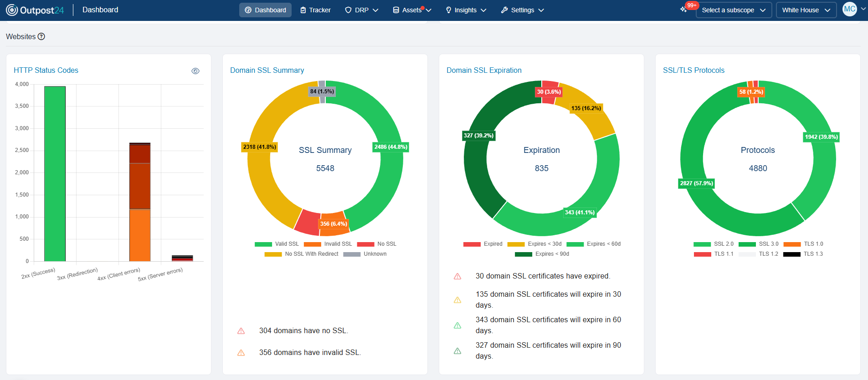Toggle Valid SSL legend item in chart
868x380 pixels.
point(277,244)
